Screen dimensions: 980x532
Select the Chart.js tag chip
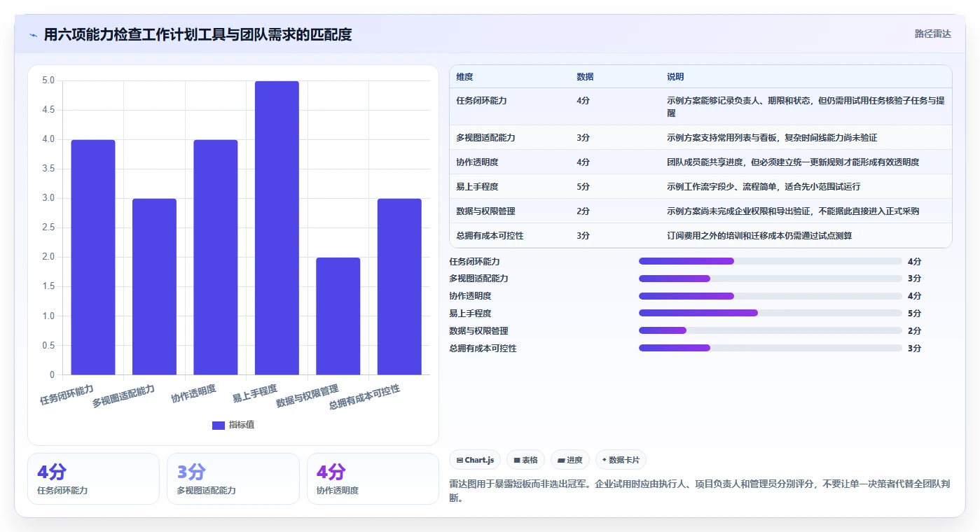pos(475,460)
